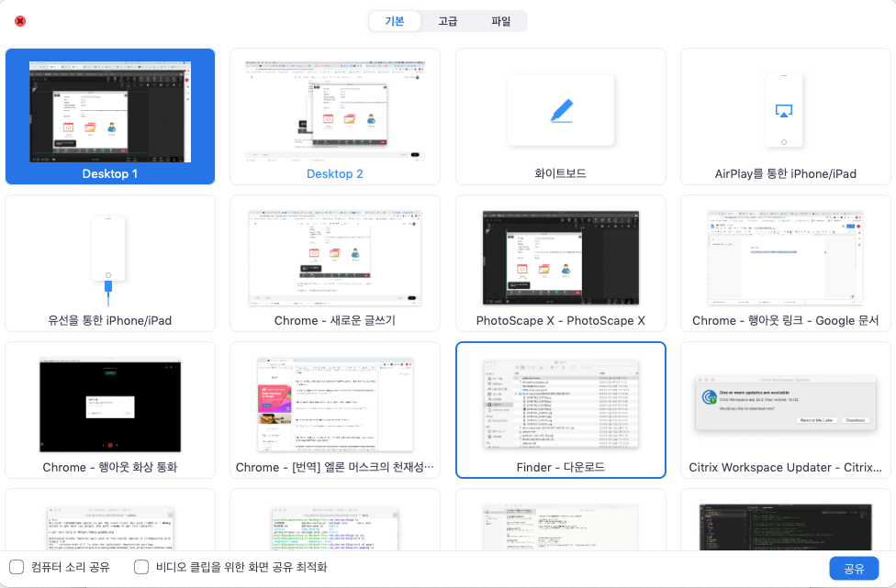
Task: Select the Chrome - [번역] 엘론 머스크 window
Action: [x=335, y=410]
